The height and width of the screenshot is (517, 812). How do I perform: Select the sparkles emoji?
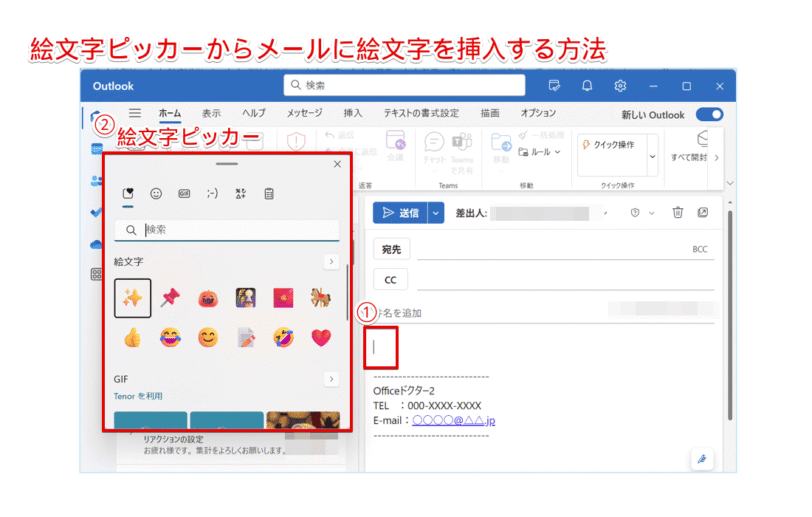point(133,298)
